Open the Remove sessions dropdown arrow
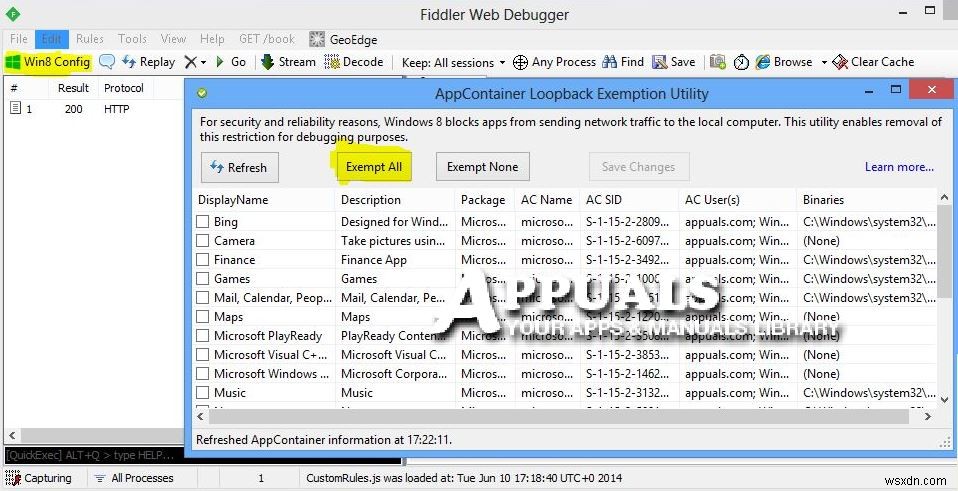Image resolution: width=958 pixels, height=491 pixels. point(203,62)
